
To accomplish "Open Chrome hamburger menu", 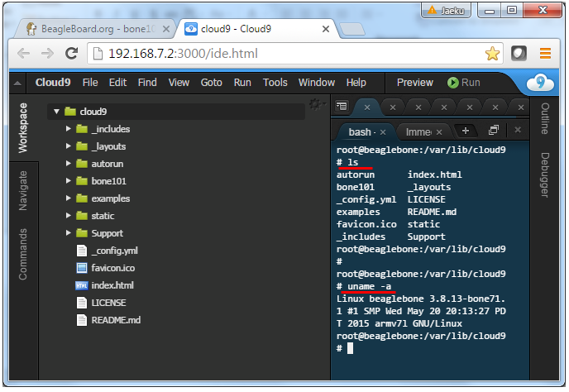I will click(x=545, y=54).
